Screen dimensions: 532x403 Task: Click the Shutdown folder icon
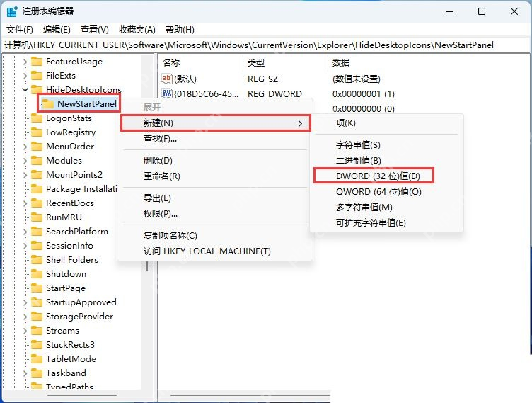pos(37,274)
